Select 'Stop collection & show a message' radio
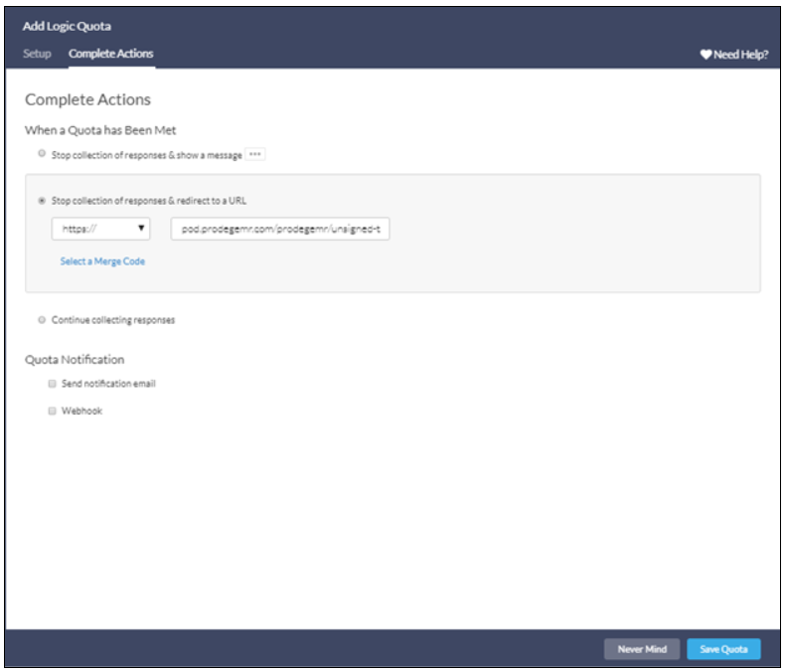This screenshot has height=672, width=787. 41,154
